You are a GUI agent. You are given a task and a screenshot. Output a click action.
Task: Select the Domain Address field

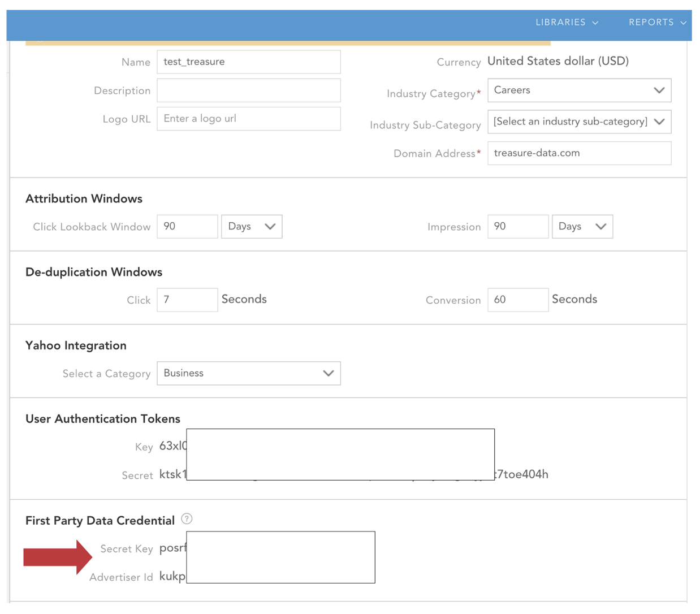pyautogui.click(x=579, y=153)
